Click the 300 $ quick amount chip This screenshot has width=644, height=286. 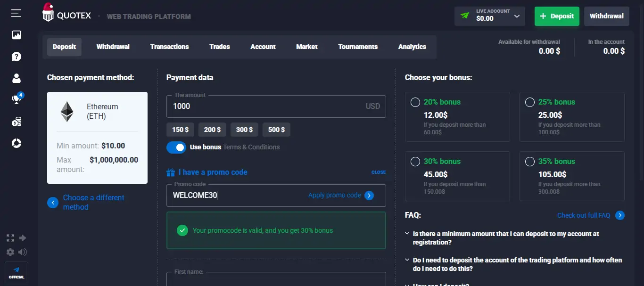[x=244, y=129]
